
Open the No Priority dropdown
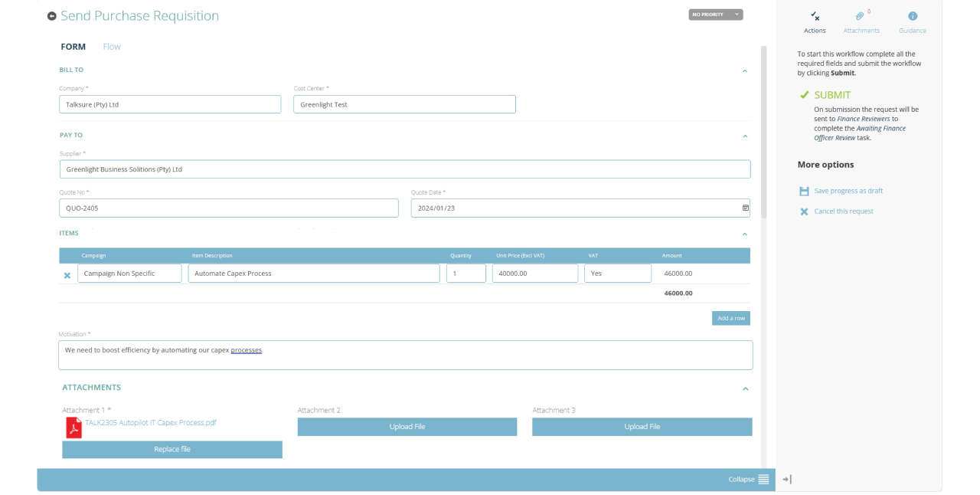click(715, 15)
